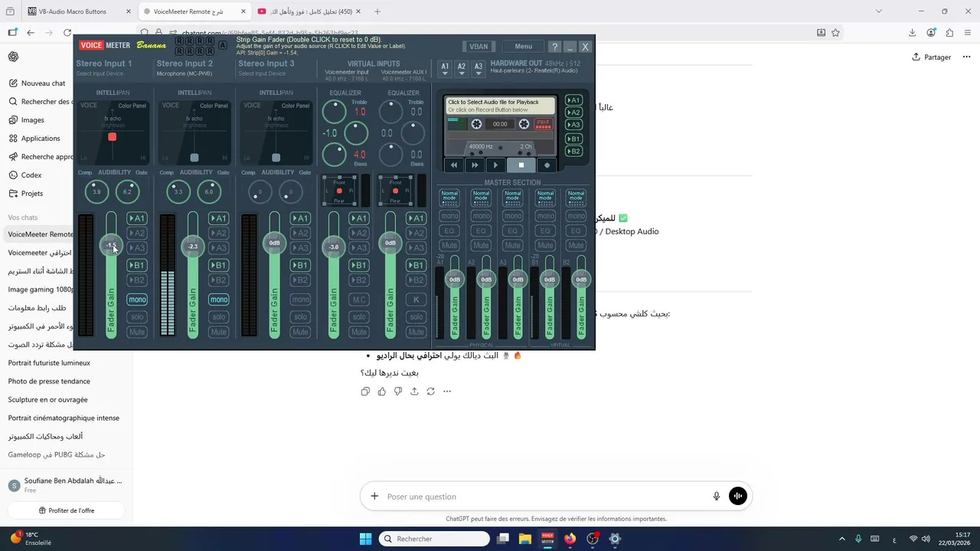This screenshot has height=551, width=980.
Task: Click the Stereo Input 2 Gate knob
Action: (209, 192)
